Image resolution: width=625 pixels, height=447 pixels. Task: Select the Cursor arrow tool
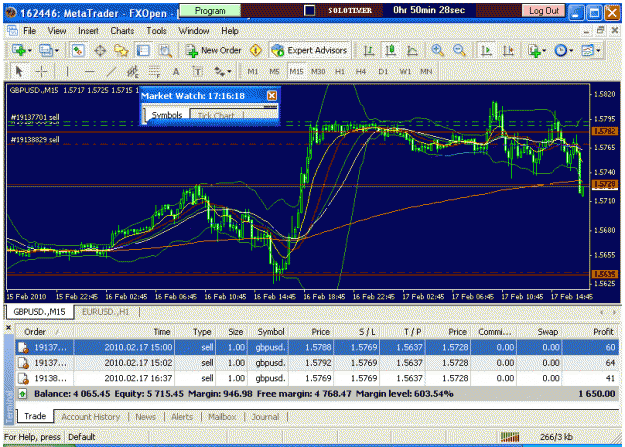click(18, 72)
